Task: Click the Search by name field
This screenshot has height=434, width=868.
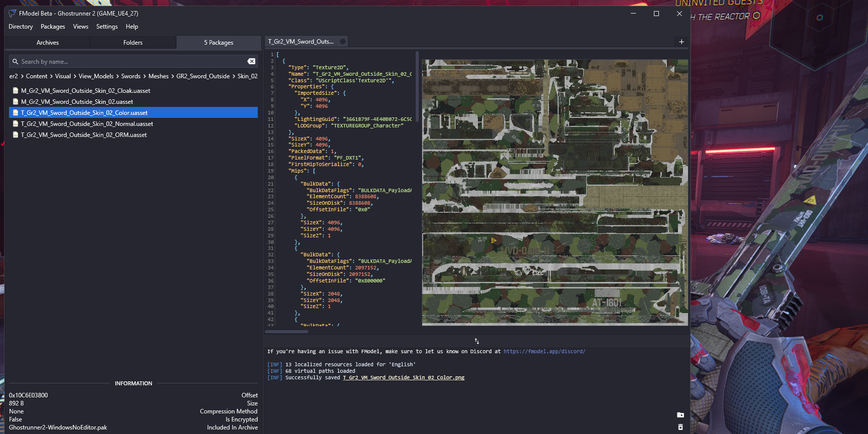Action: click(x=133, y=61)
